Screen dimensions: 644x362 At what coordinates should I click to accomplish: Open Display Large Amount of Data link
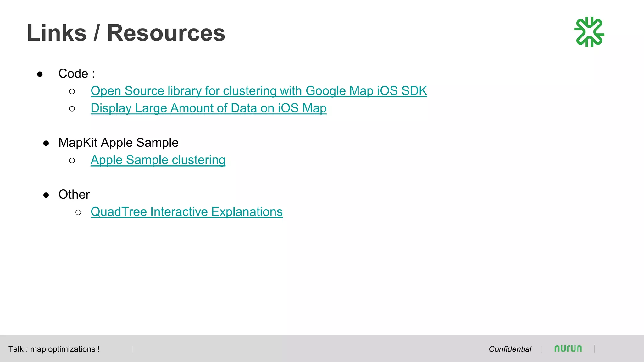(x=208, y=108)
